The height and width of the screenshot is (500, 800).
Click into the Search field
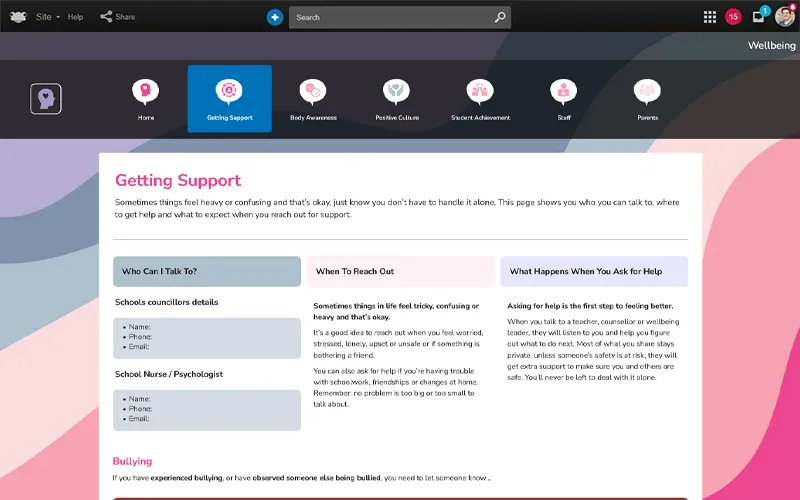click(390, 17)
